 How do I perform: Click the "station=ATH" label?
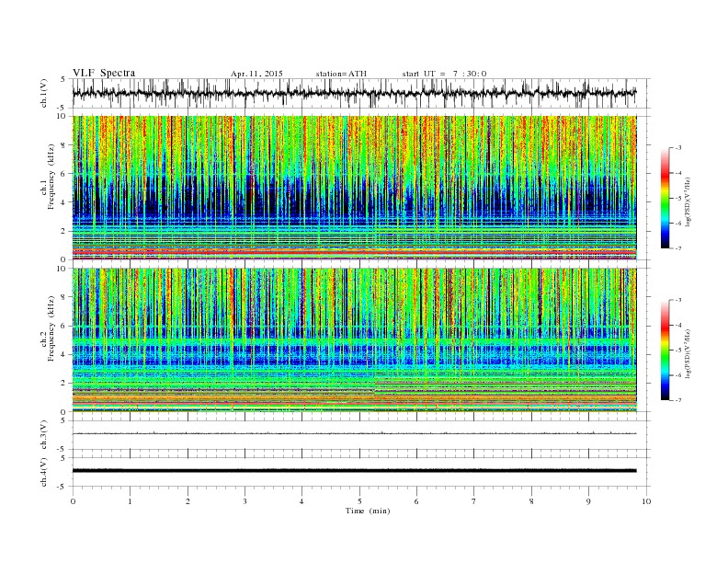341,74
